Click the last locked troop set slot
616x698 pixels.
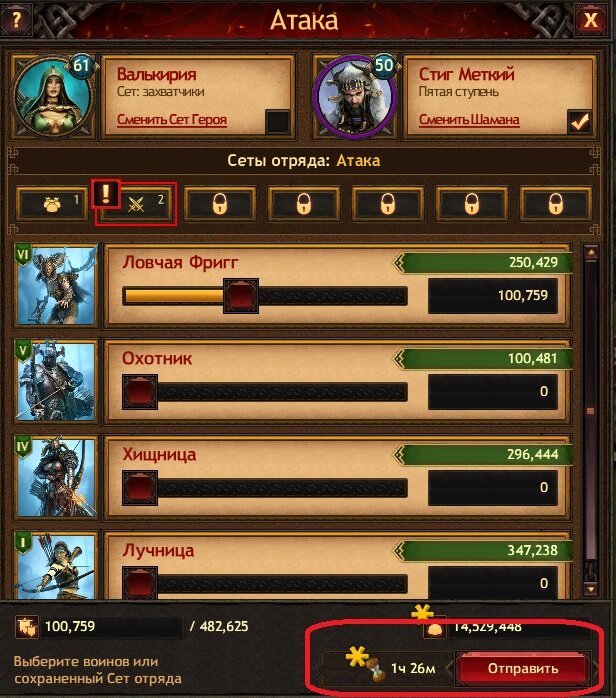[556, 204]
